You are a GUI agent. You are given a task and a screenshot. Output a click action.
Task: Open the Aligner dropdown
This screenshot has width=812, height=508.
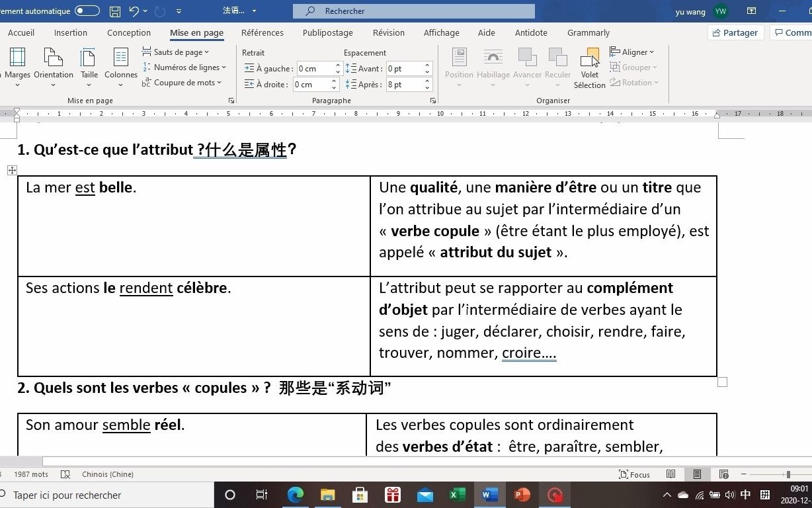pos(633,52)
